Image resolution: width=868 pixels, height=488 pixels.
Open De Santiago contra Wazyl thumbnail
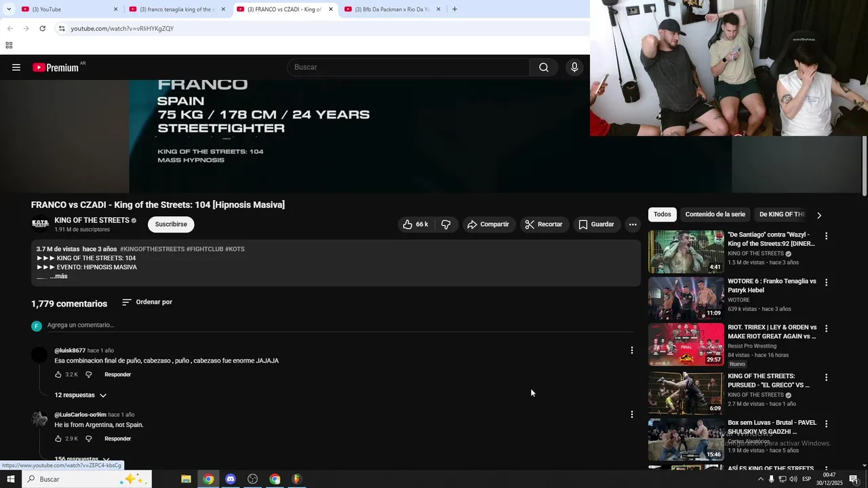click(686, 251)
